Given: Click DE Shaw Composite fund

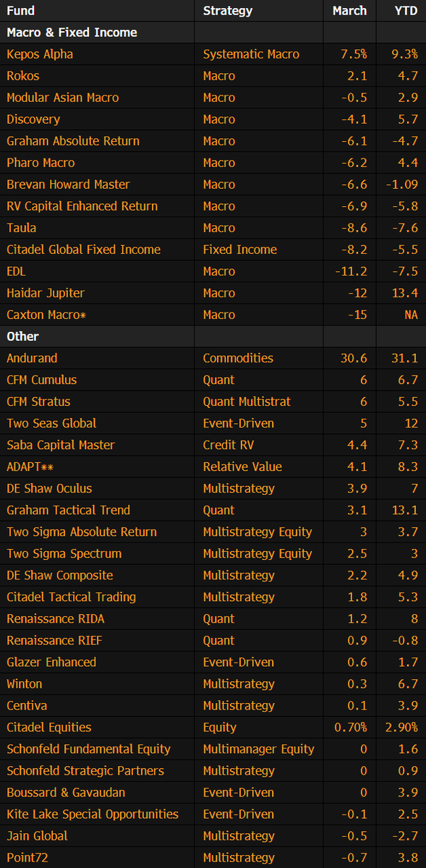Looking at the screenshot, I should coord(60,575).
